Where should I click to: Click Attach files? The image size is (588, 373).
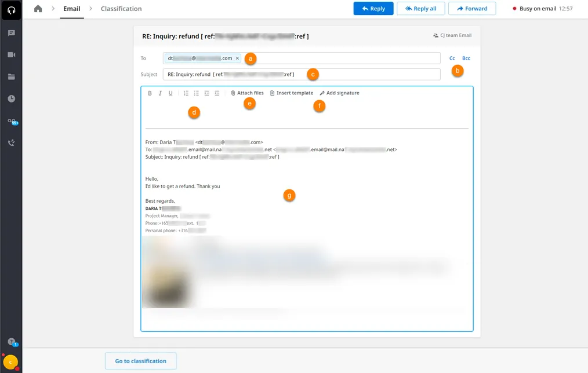point(247,93)
